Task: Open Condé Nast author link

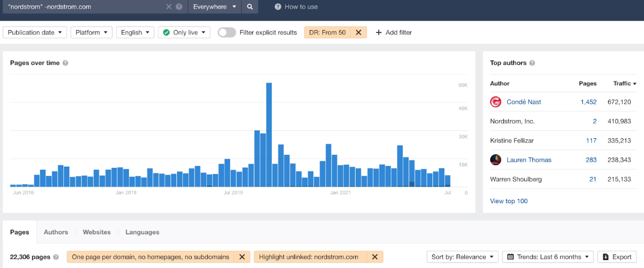Action: point(524,102)
